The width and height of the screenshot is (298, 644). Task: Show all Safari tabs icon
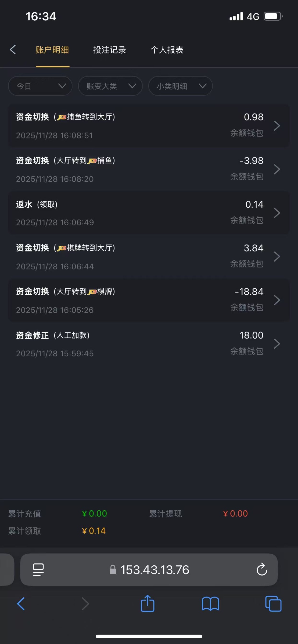(x=273, y=603)
